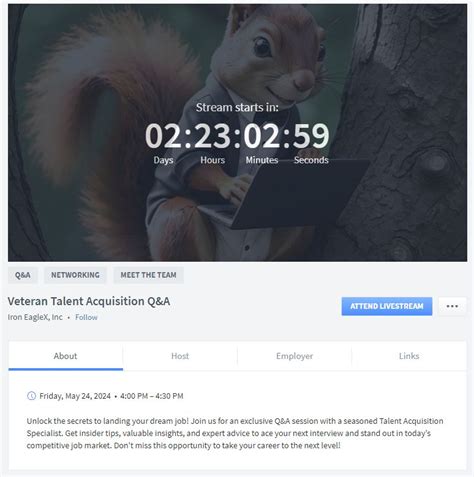Image resolution: width=474 pixels, height=477 pixels.
Task: Open the three-dot more options menu
Action: click(452, 306)
